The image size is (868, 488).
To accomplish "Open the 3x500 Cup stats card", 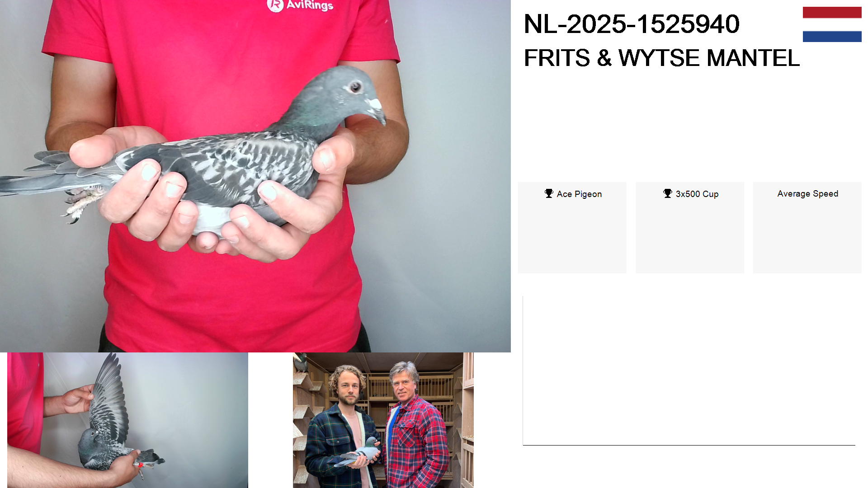I will point(690,228).
